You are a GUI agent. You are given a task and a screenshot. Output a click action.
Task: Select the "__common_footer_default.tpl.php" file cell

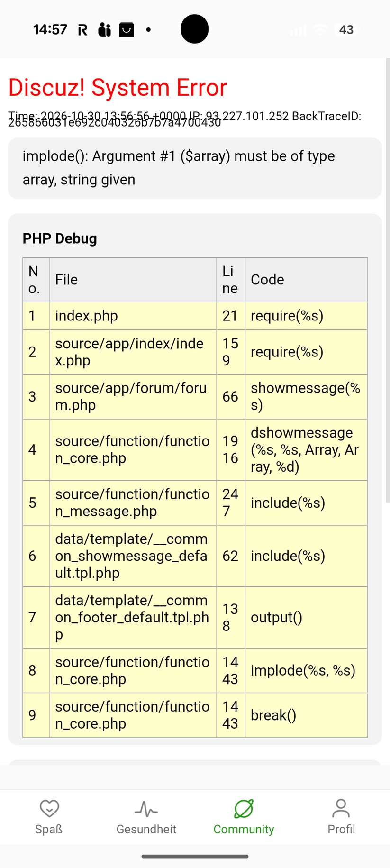click(133, 617)
